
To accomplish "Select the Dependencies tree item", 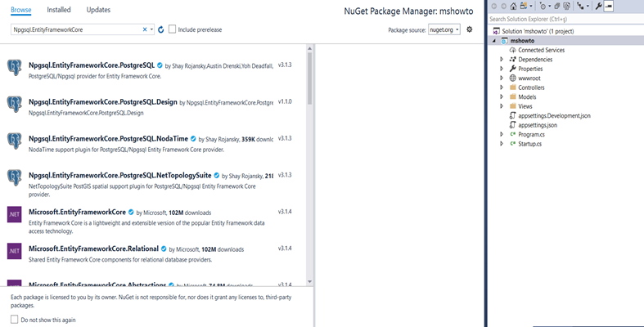I will (535, 60).
